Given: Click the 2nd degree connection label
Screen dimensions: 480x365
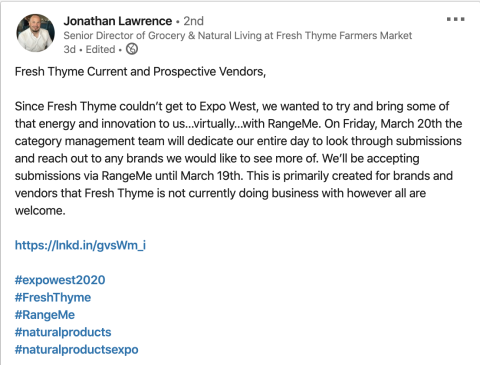Looking at the screenshot, I should (193, 21).
